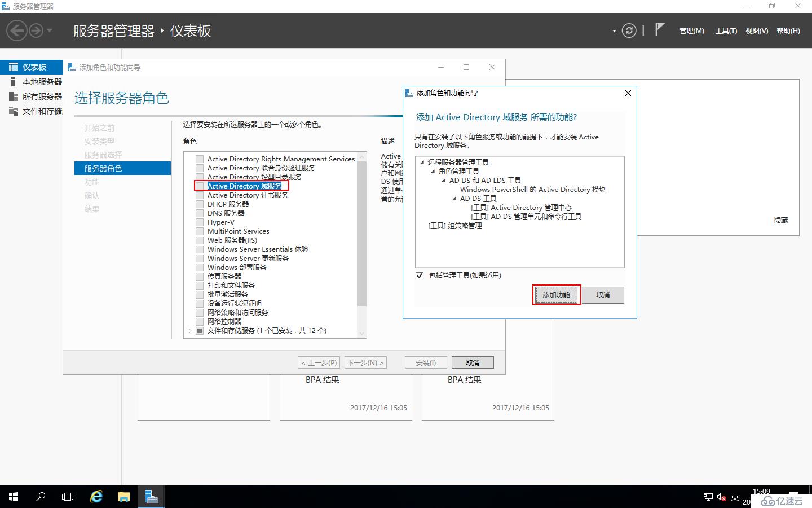Click the 本地服务器 sidebar icon
812x508 pixels.
(14, 82)
